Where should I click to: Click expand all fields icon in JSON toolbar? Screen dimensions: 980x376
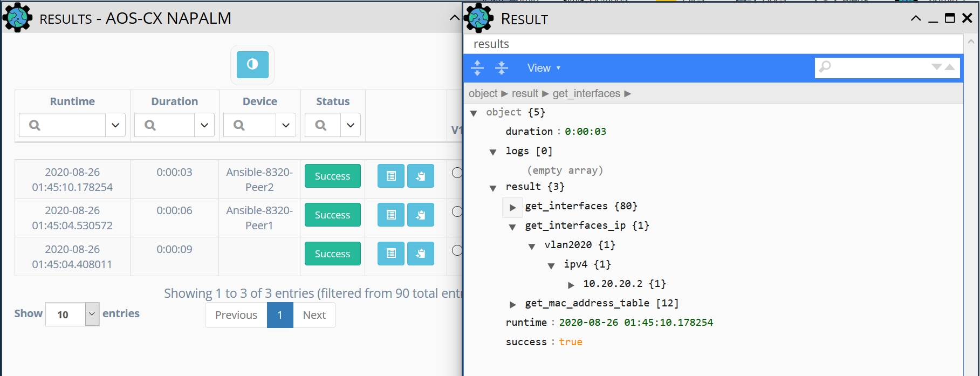point(477,68)
